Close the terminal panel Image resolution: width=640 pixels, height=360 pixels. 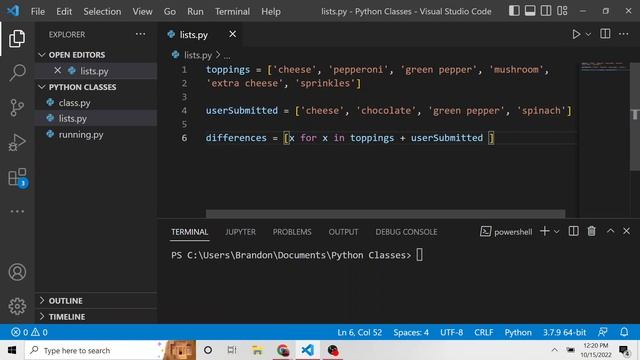click(x=627, y=231)
